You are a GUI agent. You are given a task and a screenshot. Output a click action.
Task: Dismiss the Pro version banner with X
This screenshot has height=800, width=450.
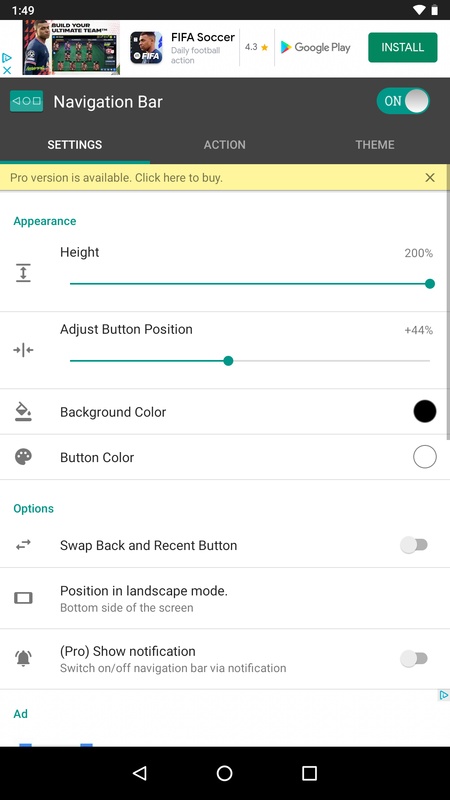click(430, 178)
